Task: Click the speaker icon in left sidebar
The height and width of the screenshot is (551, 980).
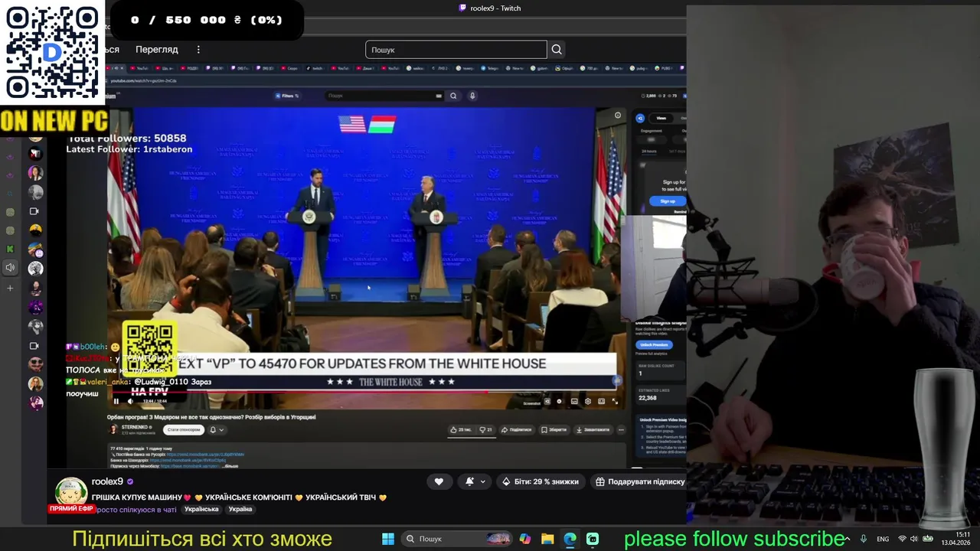Action: (x=10, y=268)
